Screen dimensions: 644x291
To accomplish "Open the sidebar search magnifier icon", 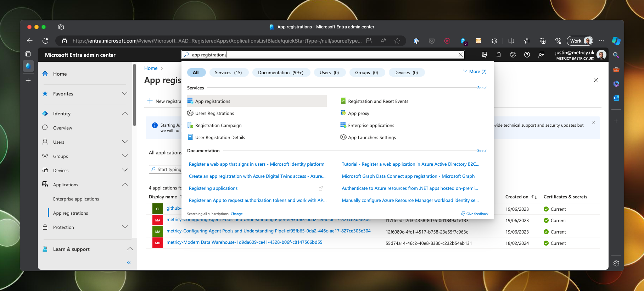I will (616, 55).
